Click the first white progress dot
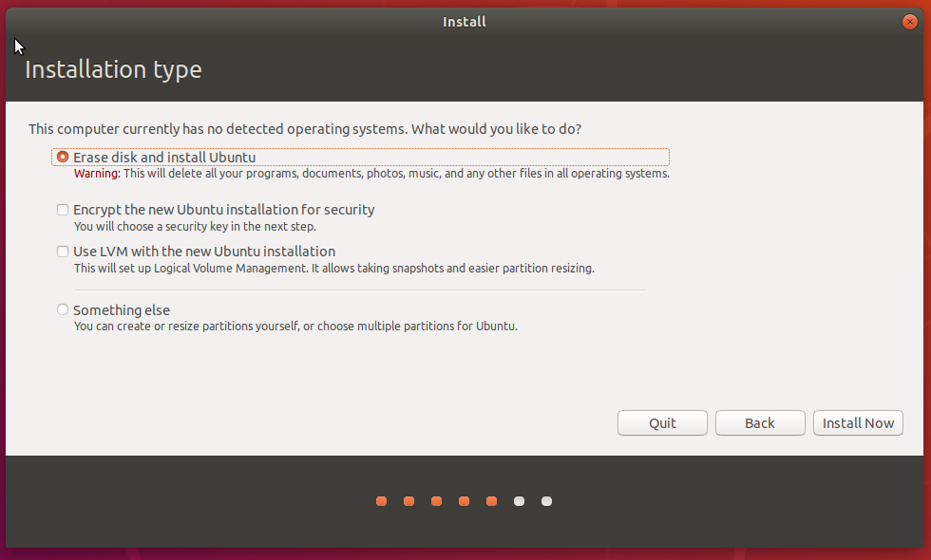Image resolution: width=931 pixels, height=560 pixels. (x=519, y=501)
